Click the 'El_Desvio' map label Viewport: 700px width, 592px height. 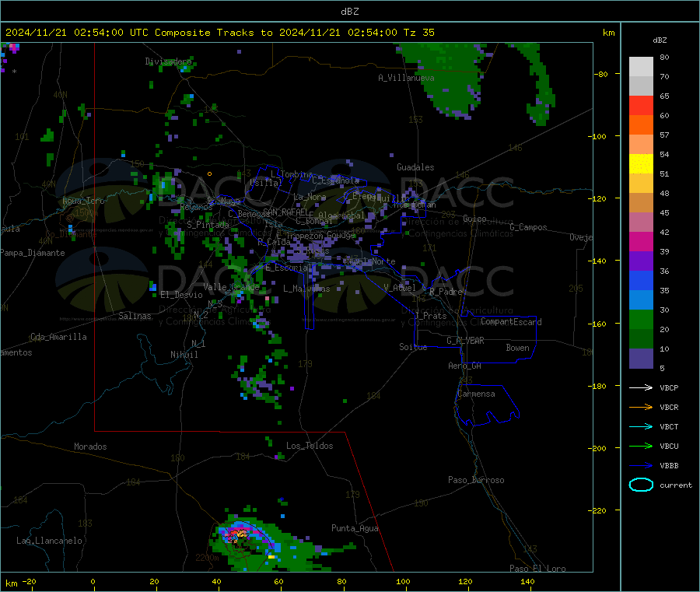[181, 295]
